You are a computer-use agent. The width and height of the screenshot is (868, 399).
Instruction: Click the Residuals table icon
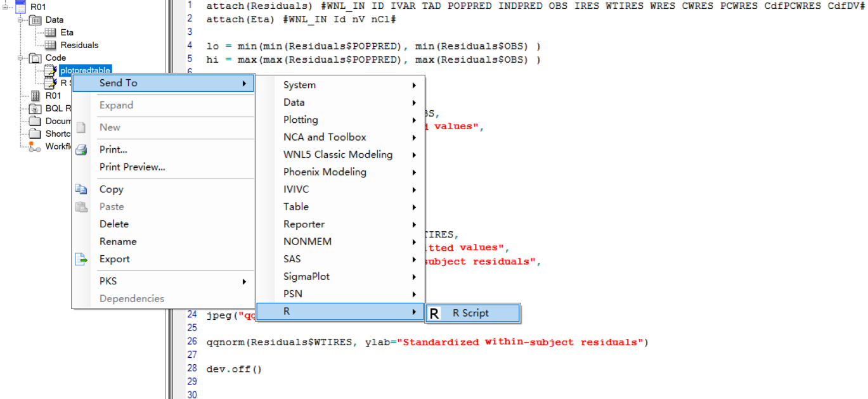(51, 45)
